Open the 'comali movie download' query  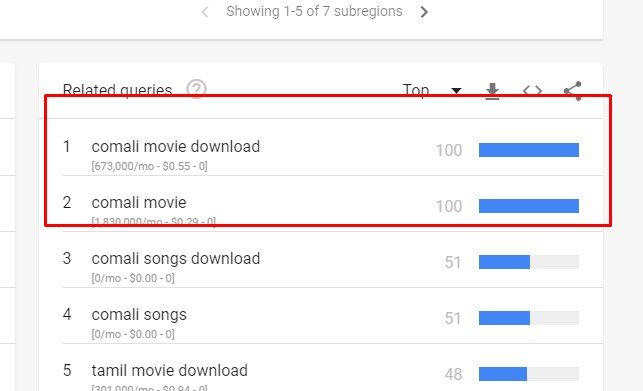click(176, 146)
